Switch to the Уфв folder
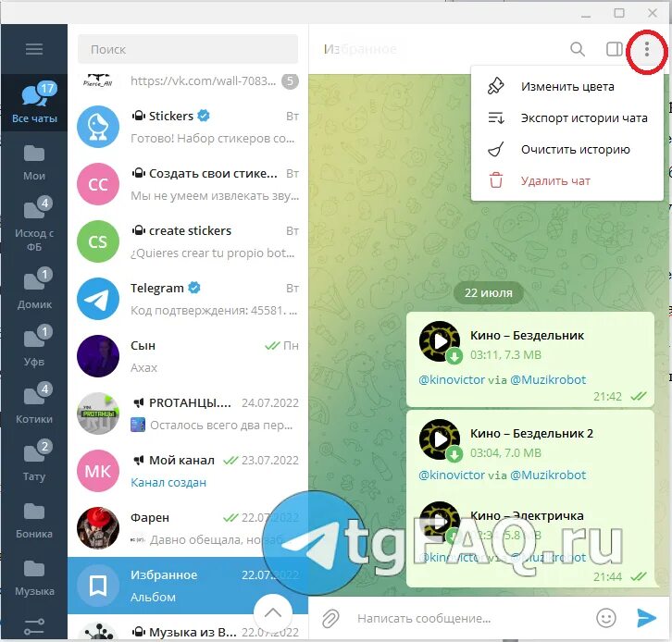 coord(34,346)
